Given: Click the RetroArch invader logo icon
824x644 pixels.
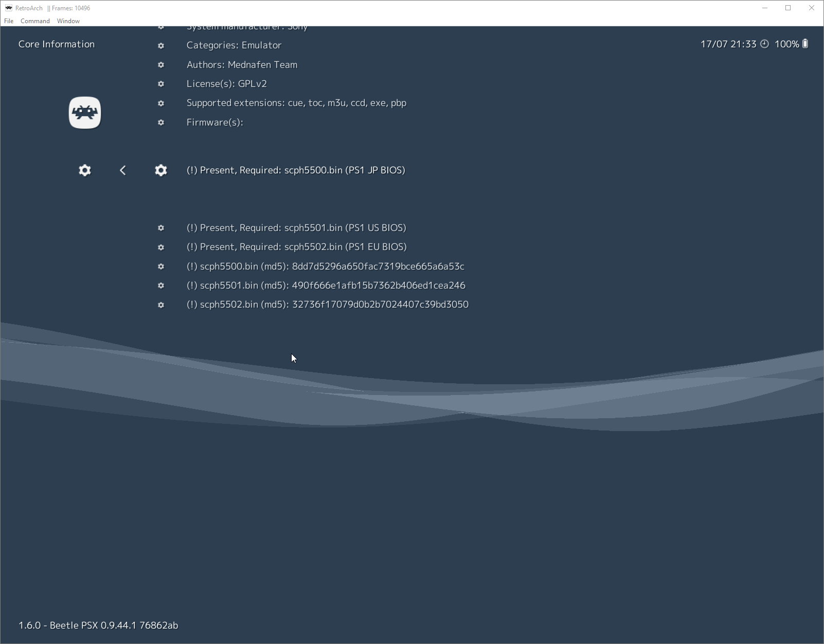Looking at the screenshot, I should click(x=85, y=113).
